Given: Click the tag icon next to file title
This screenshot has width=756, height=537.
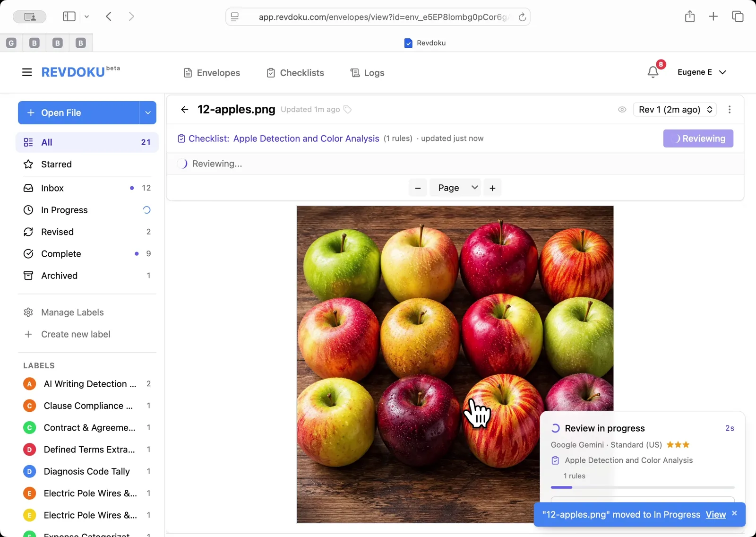Looking at the screenshot, I should coord(347,110).
